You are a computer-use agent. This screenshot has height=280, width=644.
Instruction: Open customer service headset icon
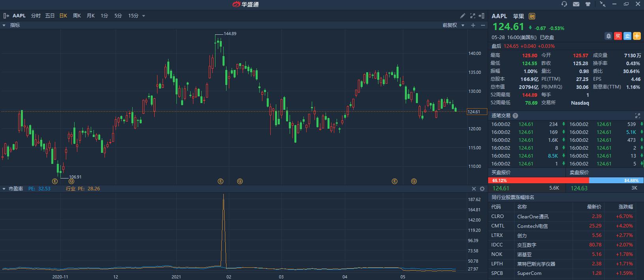point(564,4)
